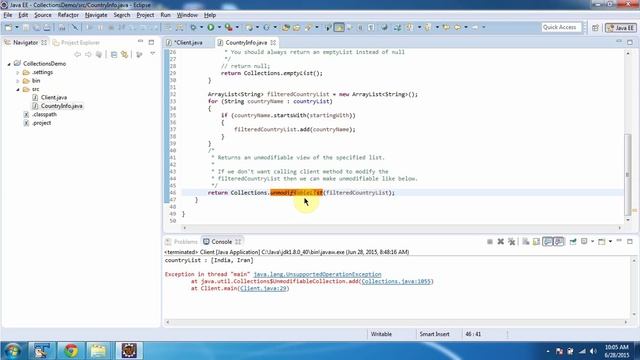This screenshot has width=640, height=360.
Task: Click the Clear Console icon
Action: pyautogui.click(x=525, y=242)
